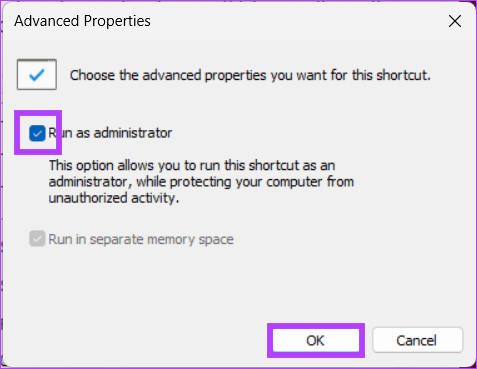Select the "Run as administrator" label text
Image resolution: width=477 pixels, height=369 pixels.
coord(110,133)
